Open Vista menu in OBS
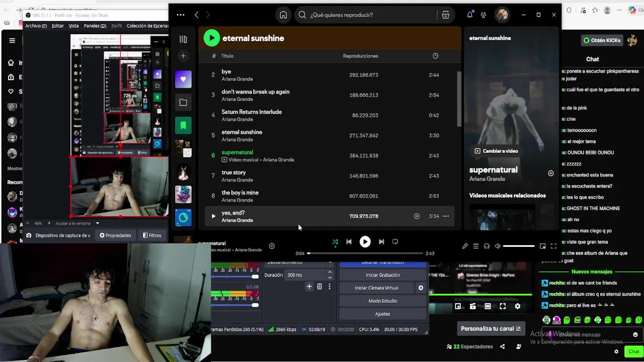 pyautogui.click(x=73, y=26)
